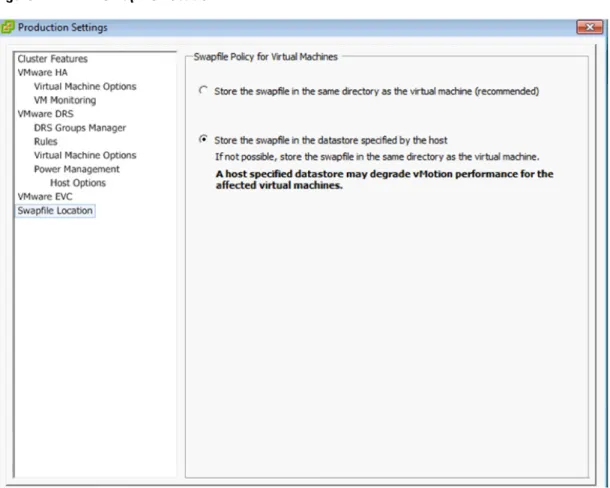Select Cluster Features in settings list
This screenshot has width=610, height=488.
[53, 59]
